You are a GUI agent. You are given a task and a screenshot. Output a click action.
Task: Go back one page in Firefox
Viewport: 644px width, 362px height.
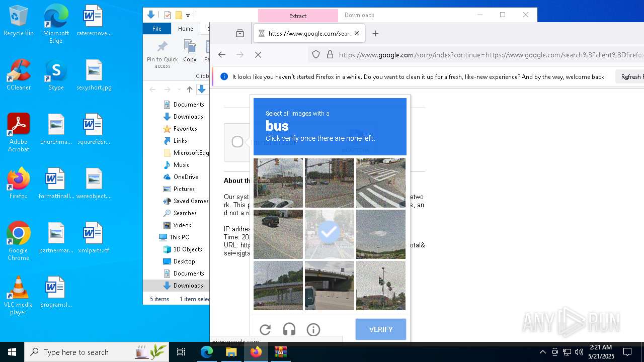pos(222,55)
